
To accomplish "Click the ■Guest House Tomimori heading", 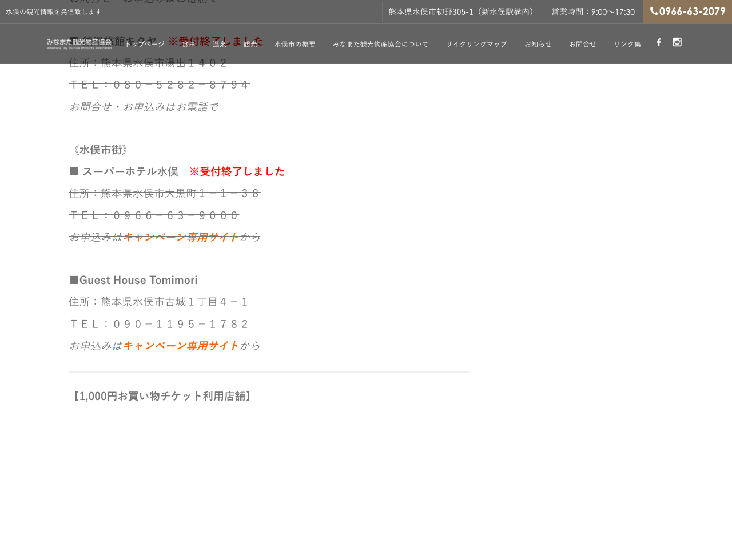I will coord(133,280).
